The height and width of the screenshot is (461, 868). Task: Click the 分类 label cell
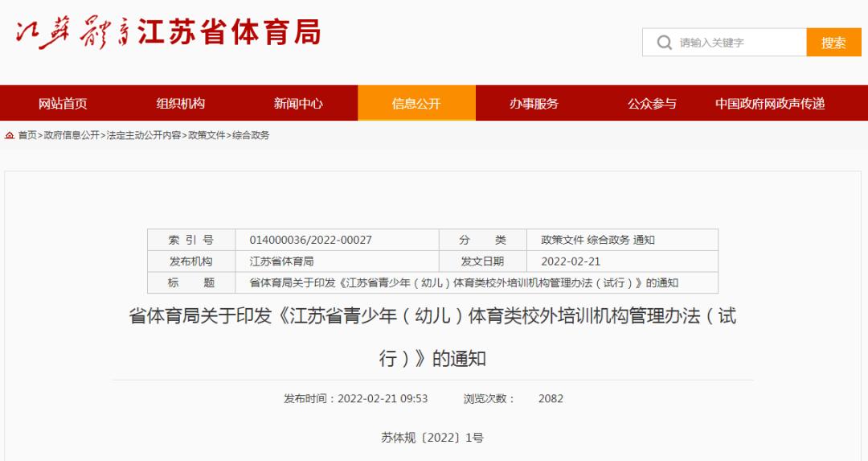point(483,240)
